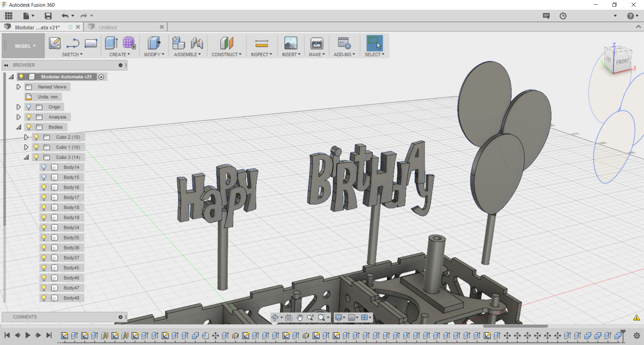Open the CONSTRUCT menu
The width and height of the screenshot is (644, 345).
point(226,55)
